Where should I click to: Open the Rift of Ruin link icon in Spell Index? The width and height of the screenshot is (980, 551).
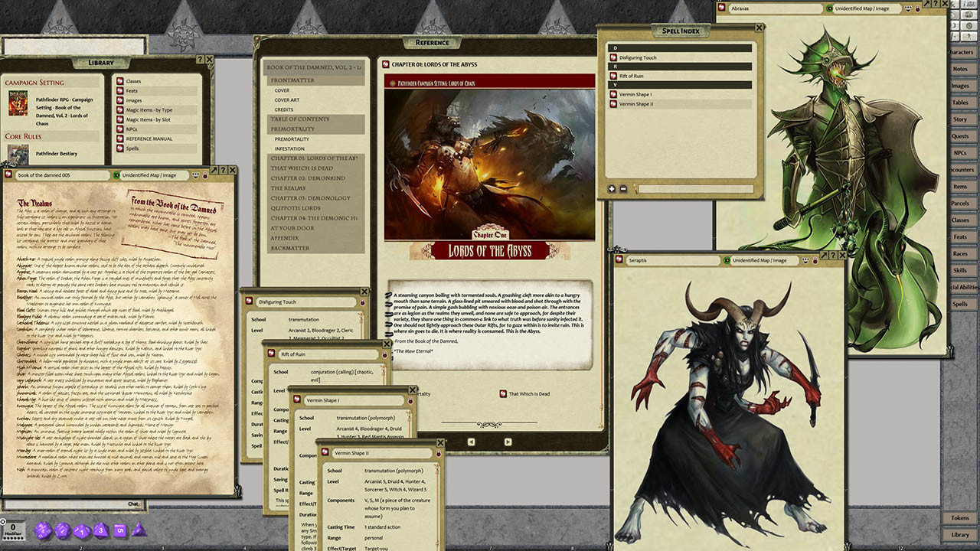613,77
